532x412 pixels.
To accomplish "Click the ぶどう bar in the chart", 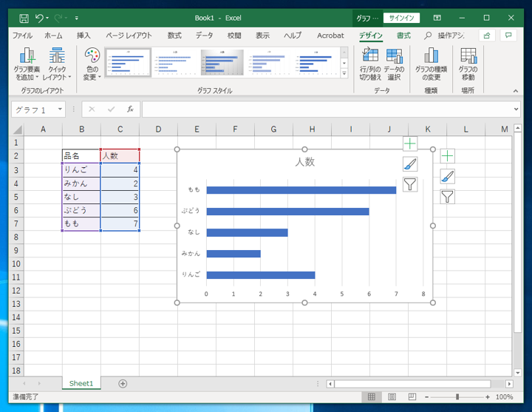I will pyautogui.click(x=287, y=212).
